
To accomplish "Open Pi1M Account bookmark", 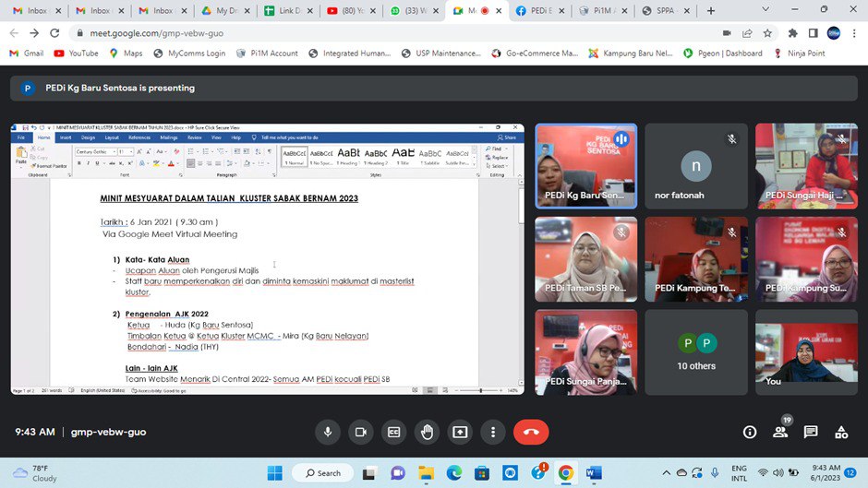I will coord(267,54).
